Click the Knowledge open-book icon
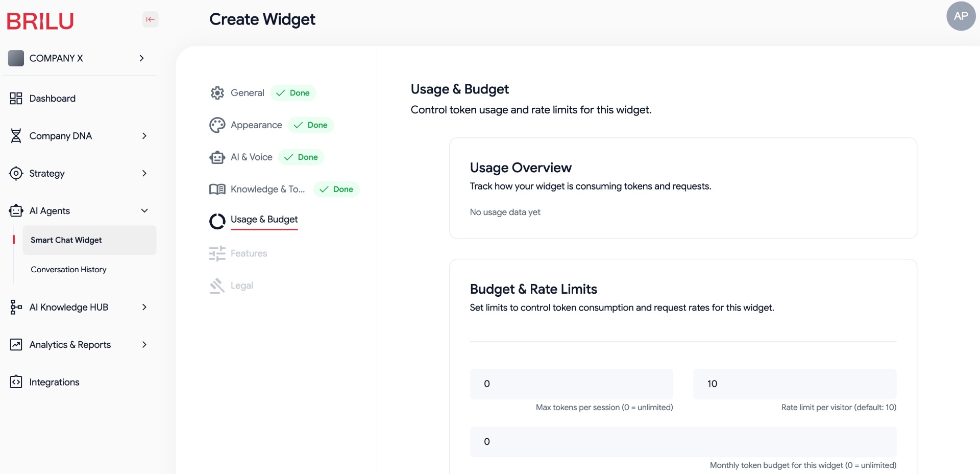Screen dimensions: 980x474 tap(217, 189)
